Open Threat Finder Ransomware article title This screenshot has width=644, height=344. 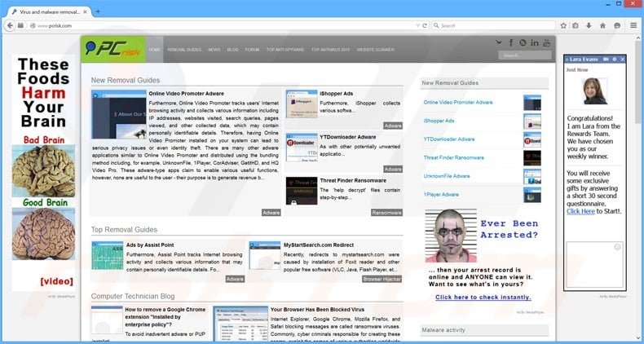353,181
